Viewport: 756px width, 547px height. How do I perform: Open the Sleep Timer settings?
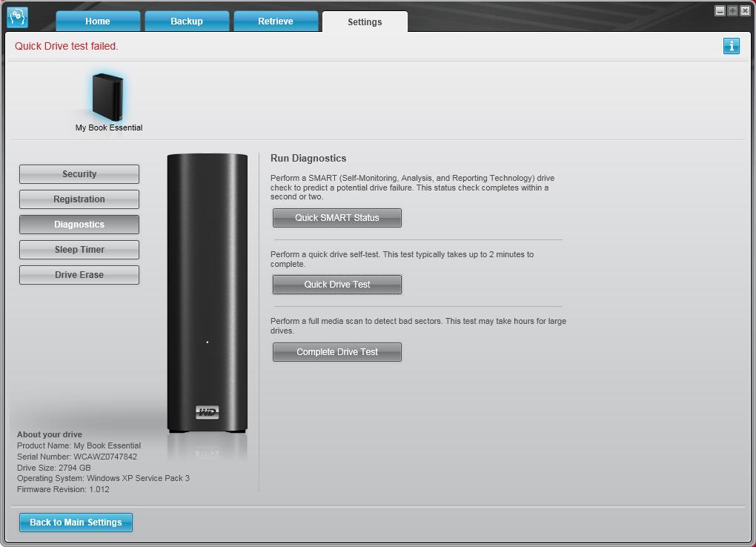click(x=79, y=249)
